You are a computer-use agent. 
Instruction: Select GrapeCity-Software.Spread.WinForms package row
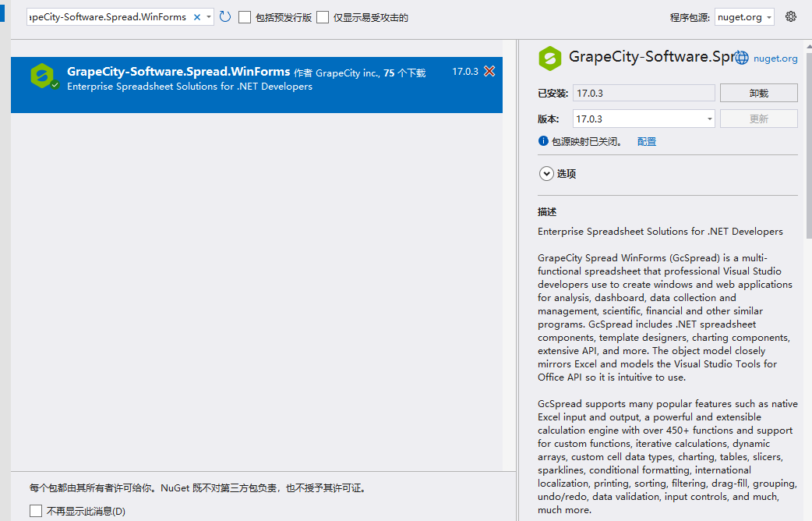pyautogui.click(x=256, y=84)
